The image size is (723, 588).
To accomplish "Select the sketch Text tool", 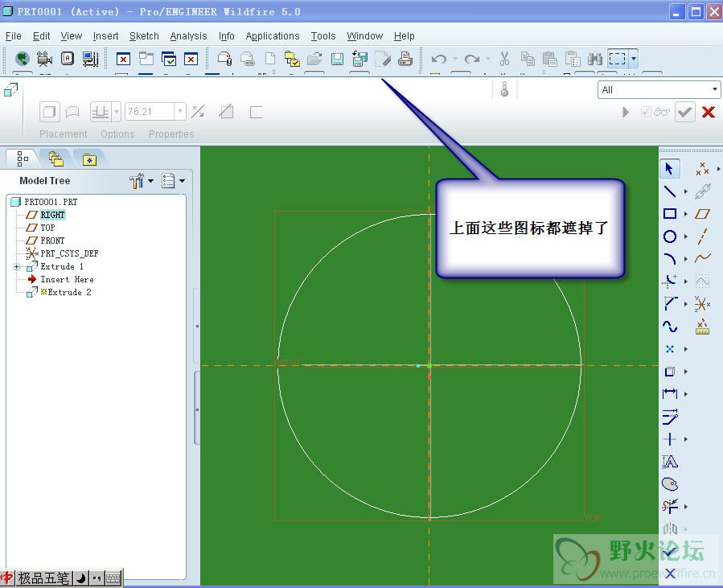I will pyautogui.click(x=669, y=461).
